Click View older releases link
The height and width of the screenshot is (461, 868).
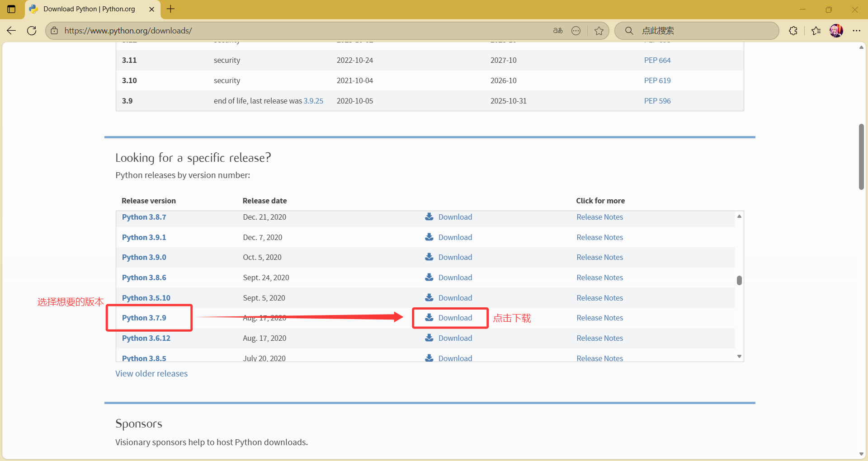pyautogui.click(x=151, y=374)
